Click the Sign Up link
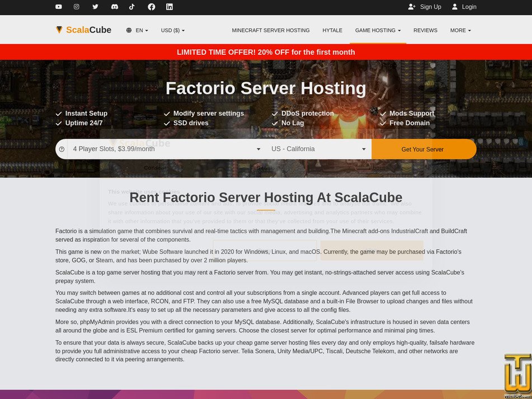Image resolution: width=532 pixels, height=399 pixels. (425, 7)
